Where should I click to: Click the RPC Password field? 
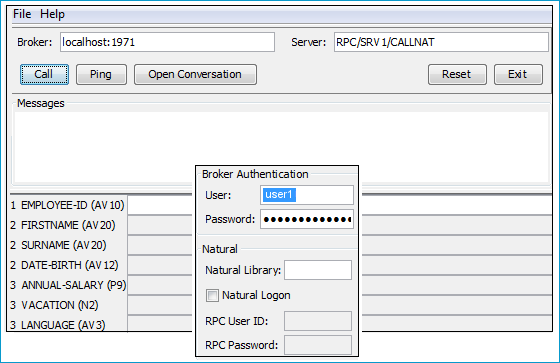tap(318, 345)
